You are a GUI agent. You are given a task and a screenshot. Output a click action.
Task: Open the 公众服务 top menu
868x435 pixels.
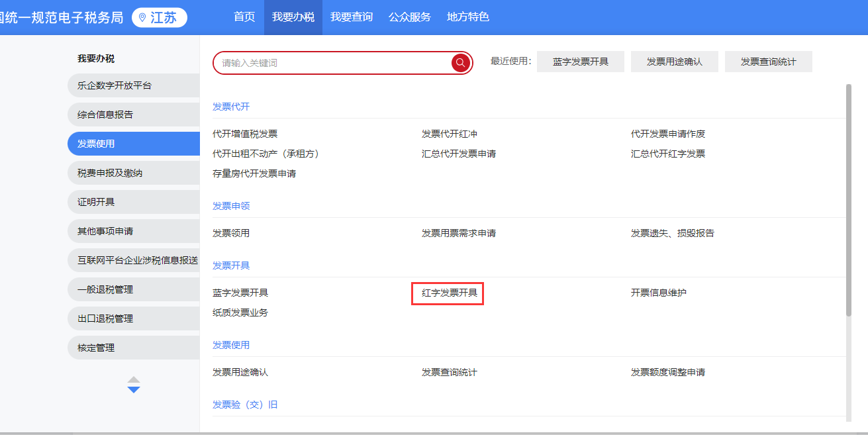[x=410, y=17]
